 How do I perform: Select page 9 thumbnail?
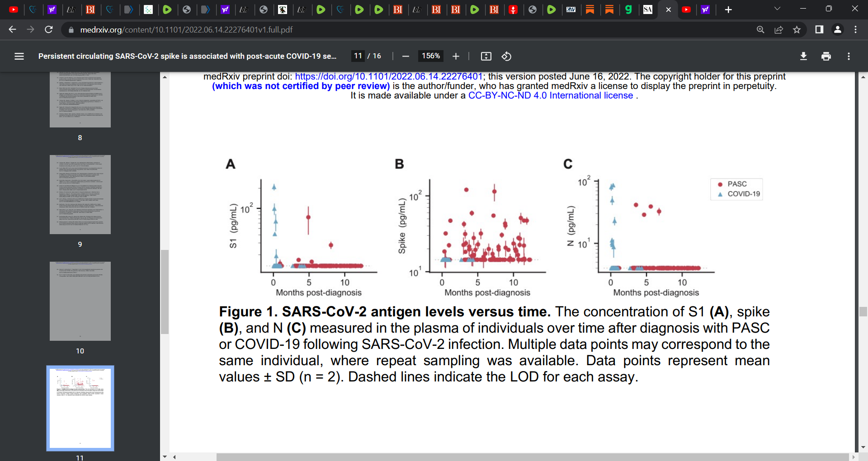80,194
